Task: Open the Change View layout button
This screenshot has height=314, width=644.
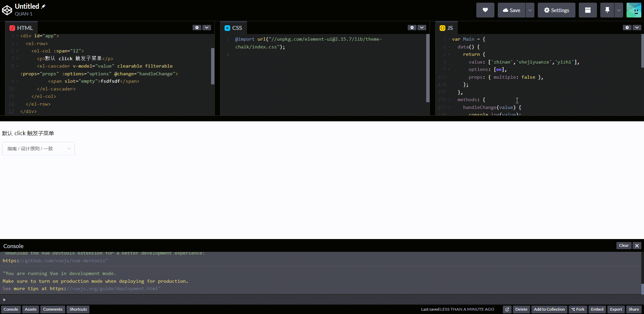Action: (588, 10)
